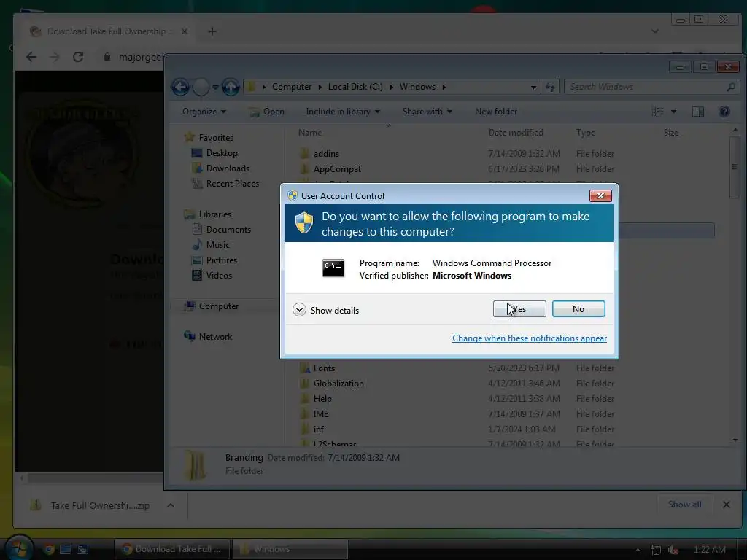
Task: Click UAC shield icon in dialog banner
Action: click(x=304, y=223)
